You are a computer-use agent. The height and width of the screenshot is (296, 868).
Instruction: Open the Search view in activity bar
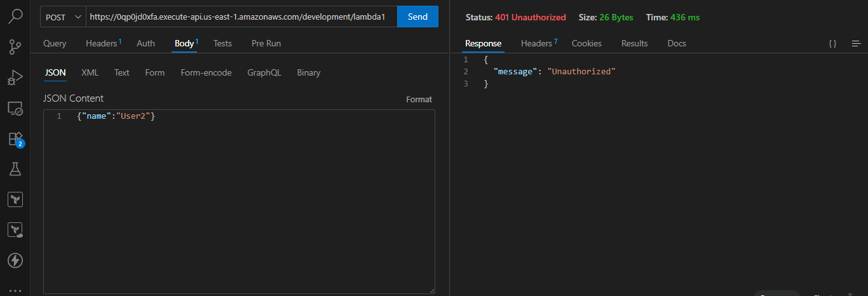pyautogui.click(x=15, y=17)
